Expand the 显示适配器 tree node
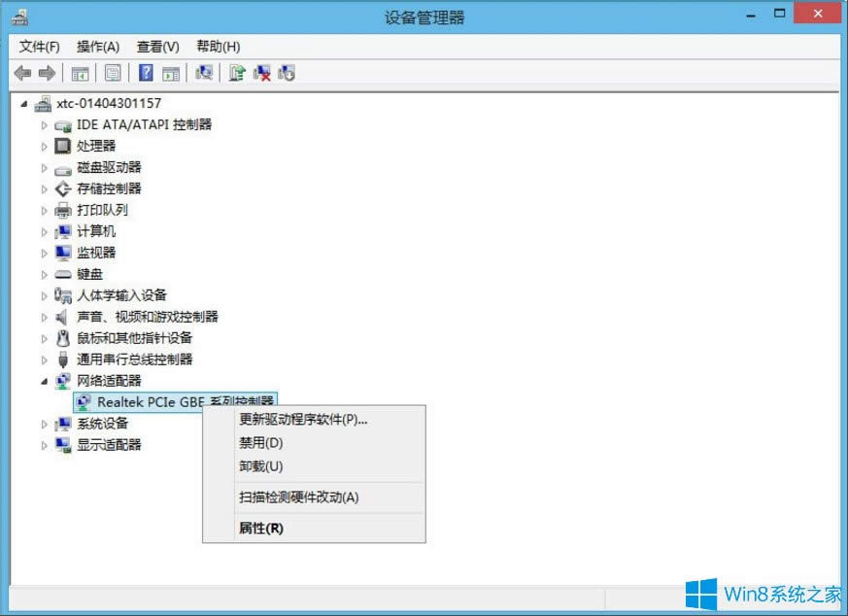Viewport: 848px width, 616px height. (x=45, y=444)
